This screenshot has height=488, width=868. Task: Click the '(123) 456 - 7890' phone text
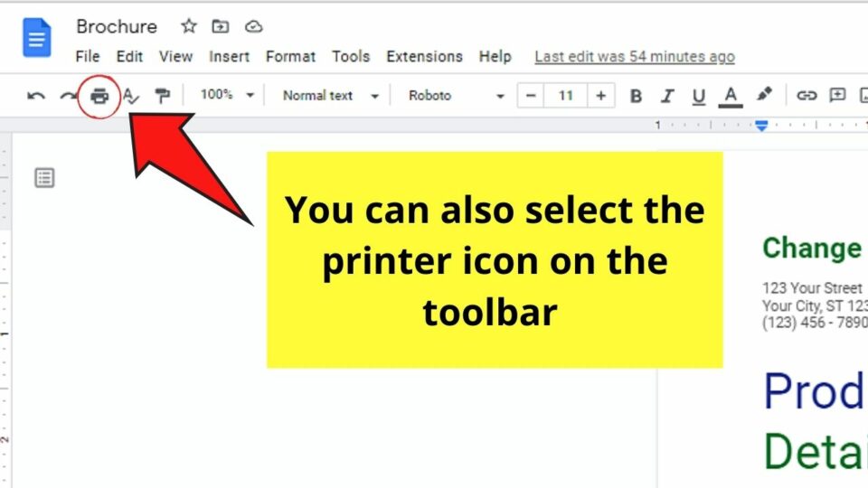pos(815,322)
